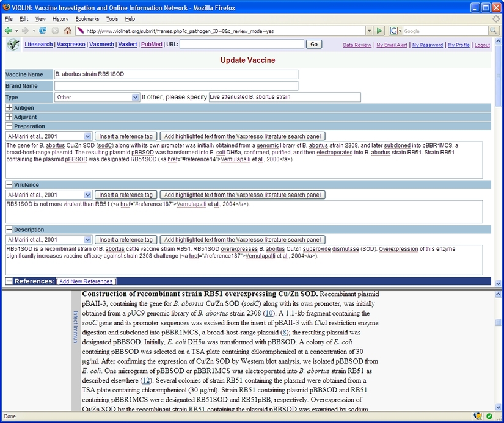Open the History menu

tap(60, 19)
